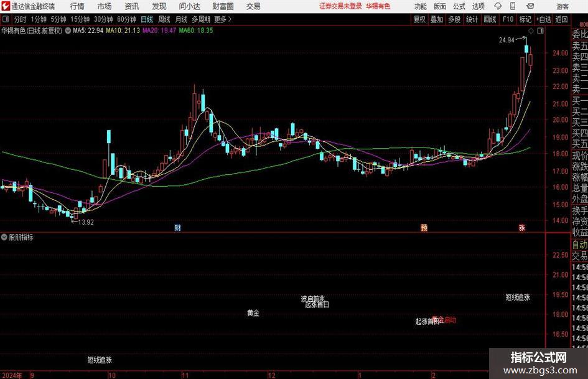Click the orange 预 forecast marker icon

(x=424, y=227)
